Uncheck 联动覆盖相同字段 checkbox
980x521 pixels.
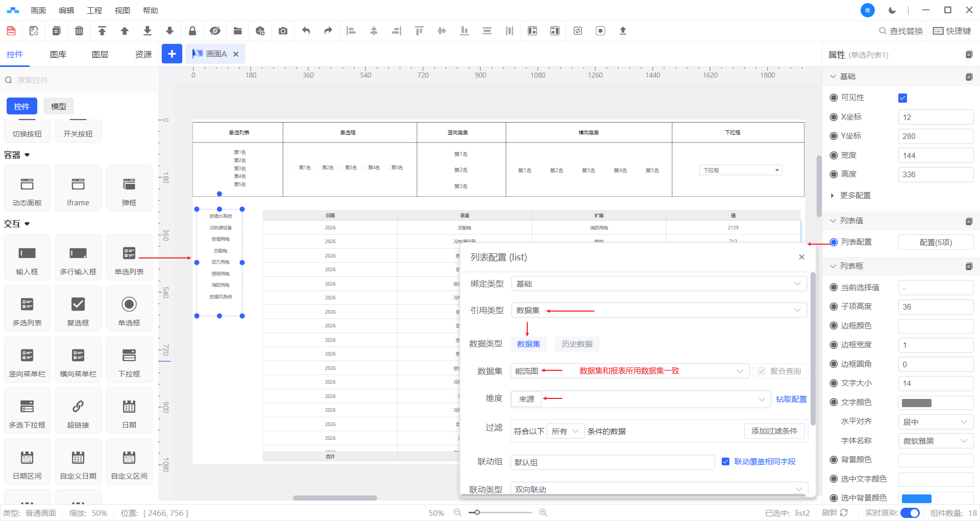tap(725, 462)
